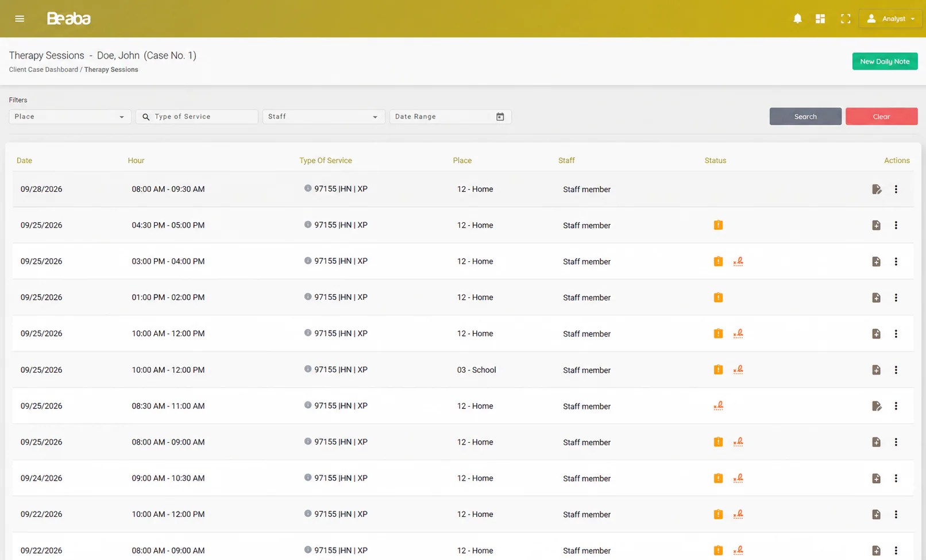Image resolution: width=926 pixels, height=560 pixels.
Task: Click warning status icon for 03:00 PM session
Action: pos(718,261)
